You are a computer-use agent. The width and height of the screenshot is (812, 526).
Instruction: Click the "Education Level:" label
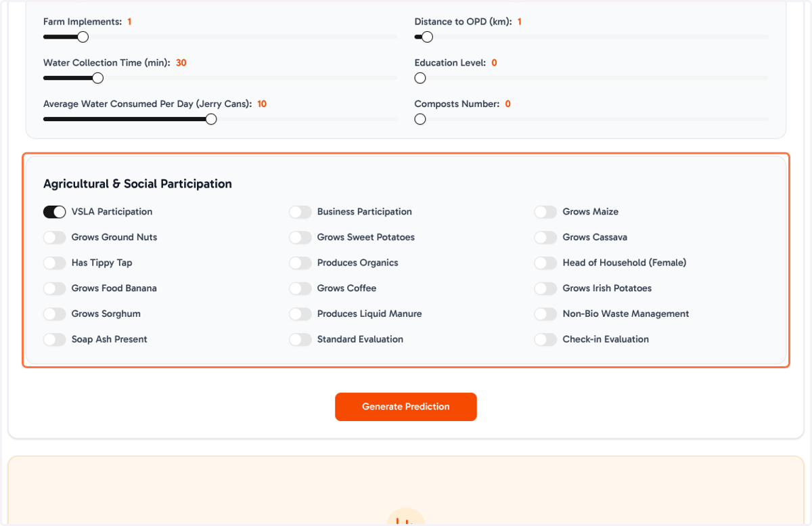pos(451,63)
